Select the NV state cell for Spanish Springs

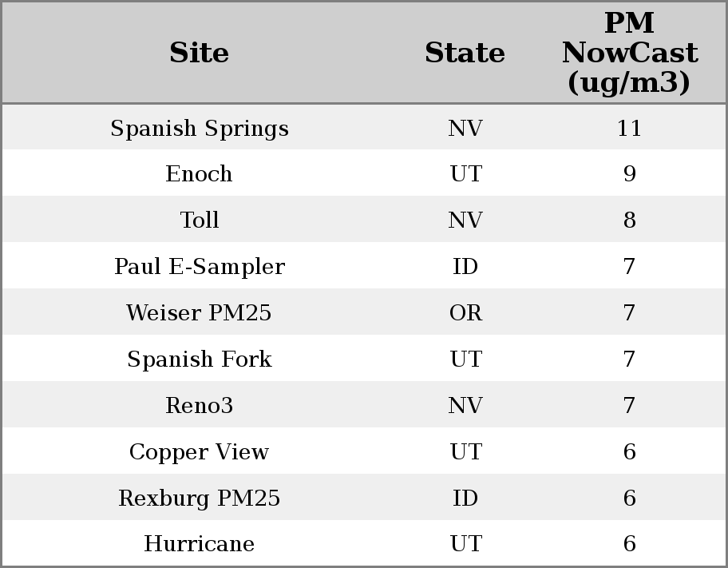tap(465, 128)
